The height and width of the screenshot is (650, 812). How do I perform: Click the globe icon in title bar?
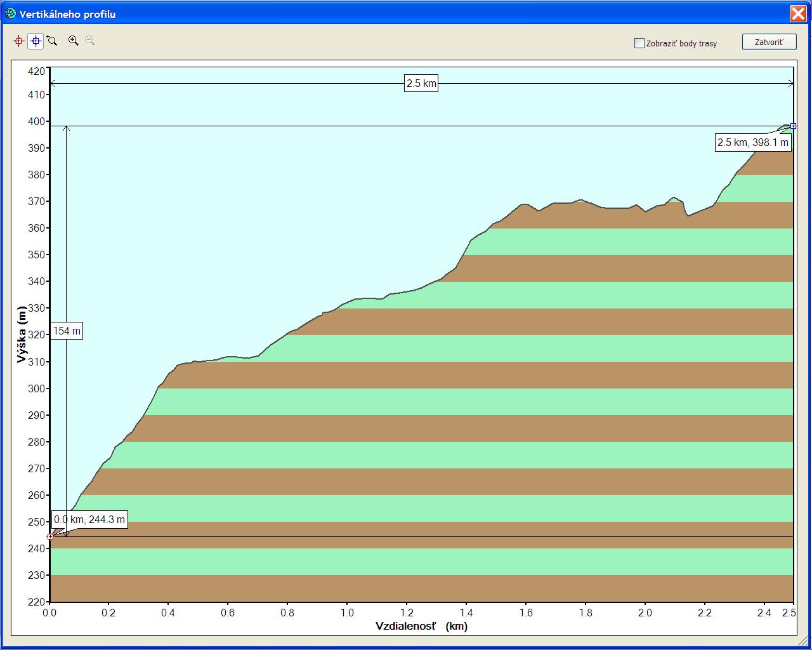pyautogui.click(x=10, y=13)
